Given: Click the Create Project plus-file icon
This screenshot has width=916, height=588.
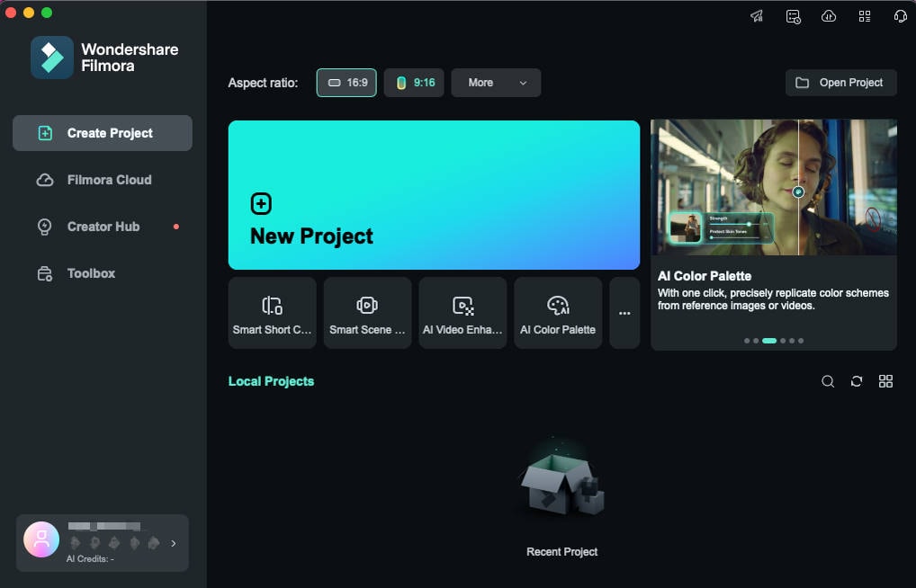Looking at the screenshot, I should [x=45, y=133].
